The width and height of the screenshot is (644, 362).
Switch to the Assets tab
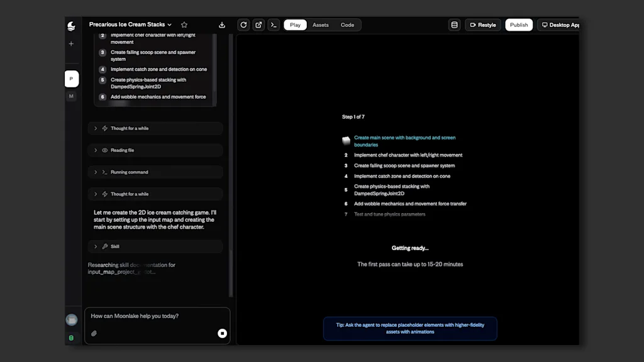click(321, 25)
